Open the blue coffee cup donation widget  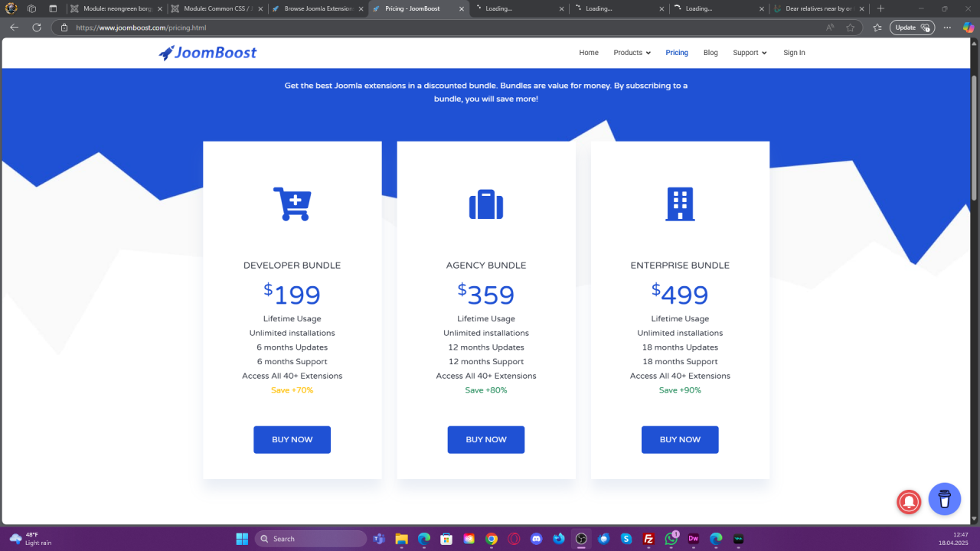point(944,499)
